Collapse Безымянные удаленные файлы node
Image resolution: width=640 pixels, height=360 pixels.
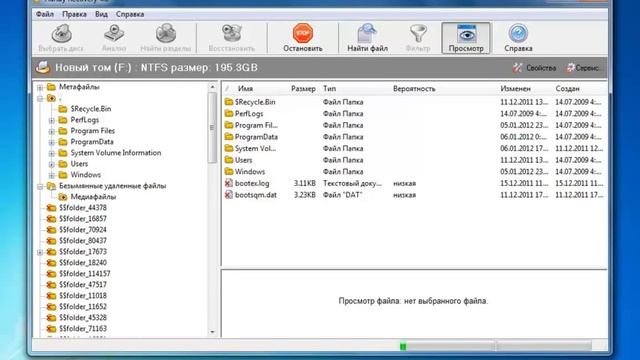coord(40,187)
